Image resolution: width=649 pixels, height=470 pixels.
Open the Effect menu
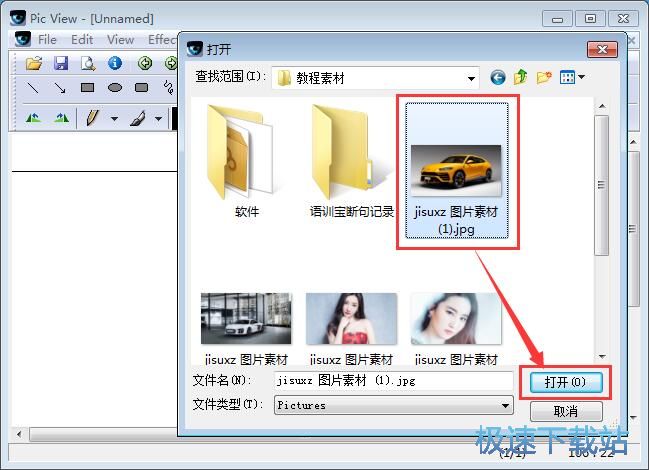pyautogui.click(x=162, y=40)
